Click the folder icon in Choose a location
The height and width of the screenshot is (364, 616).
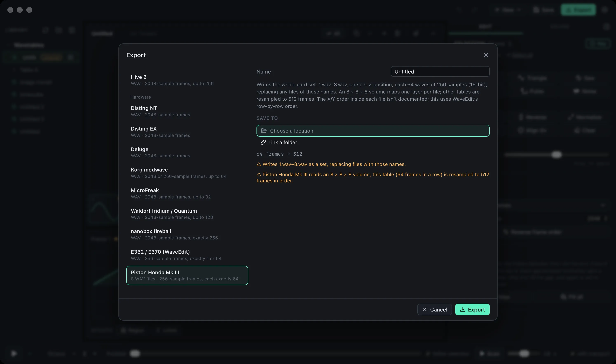tap(264, 131)
